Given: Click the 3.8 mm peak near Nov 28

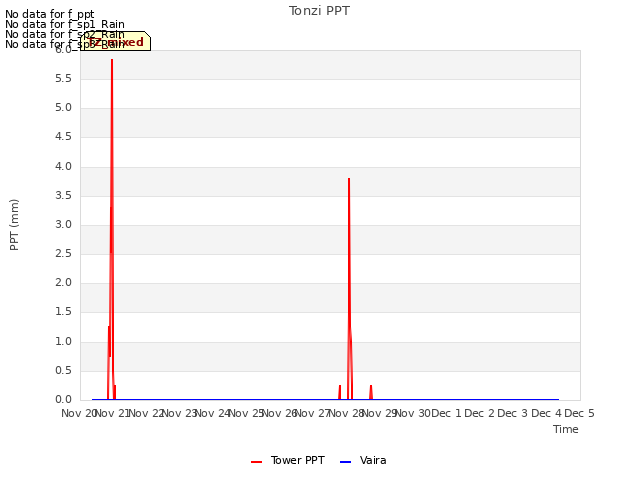Looking at the screenshot, I should coord(349,179).
